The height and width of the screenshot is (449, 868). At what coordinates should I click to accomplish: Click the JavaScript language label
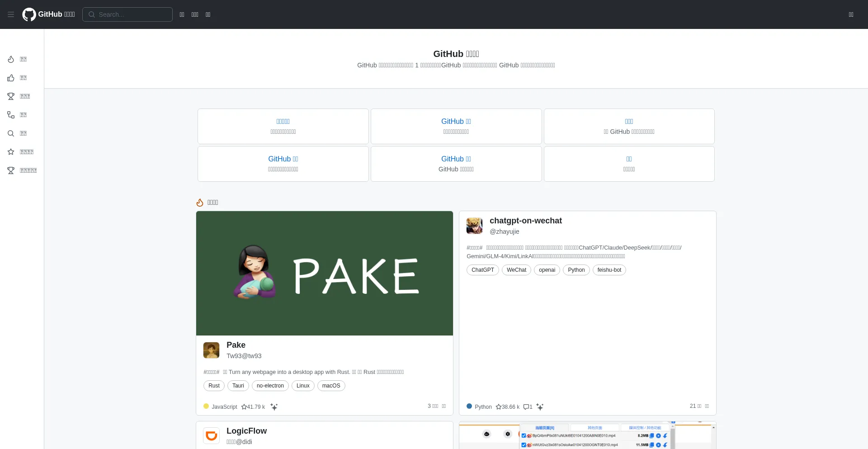pyautogui.click(x=224, y=407)
